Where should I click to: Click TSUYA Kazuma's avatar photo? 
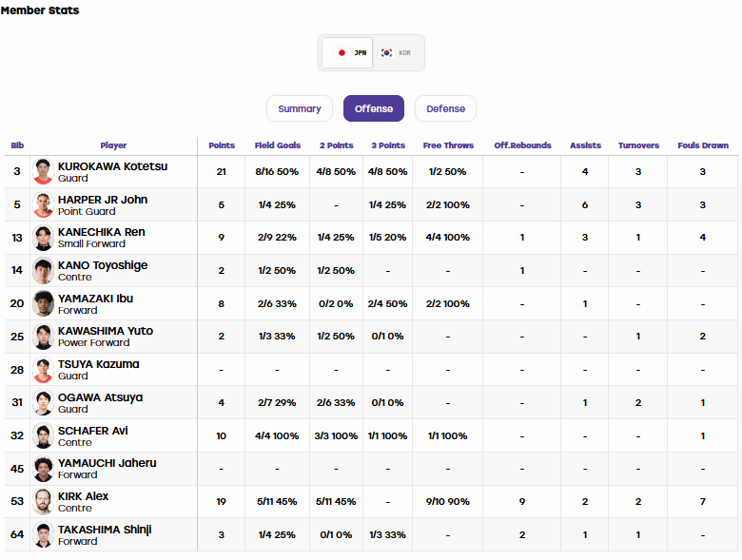point(43,370)
